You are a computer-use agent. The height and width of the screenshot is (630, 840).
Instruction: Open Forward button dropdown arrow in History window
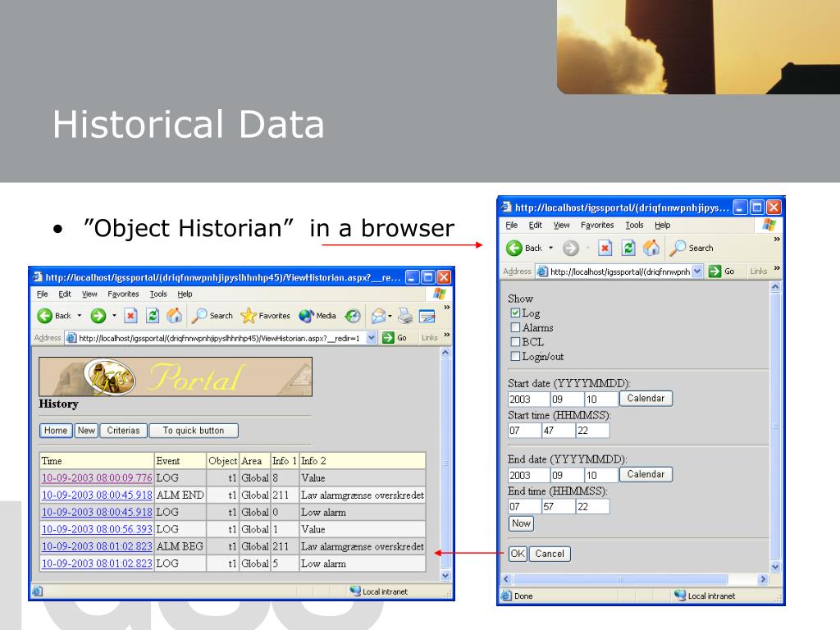coord(114,316)
